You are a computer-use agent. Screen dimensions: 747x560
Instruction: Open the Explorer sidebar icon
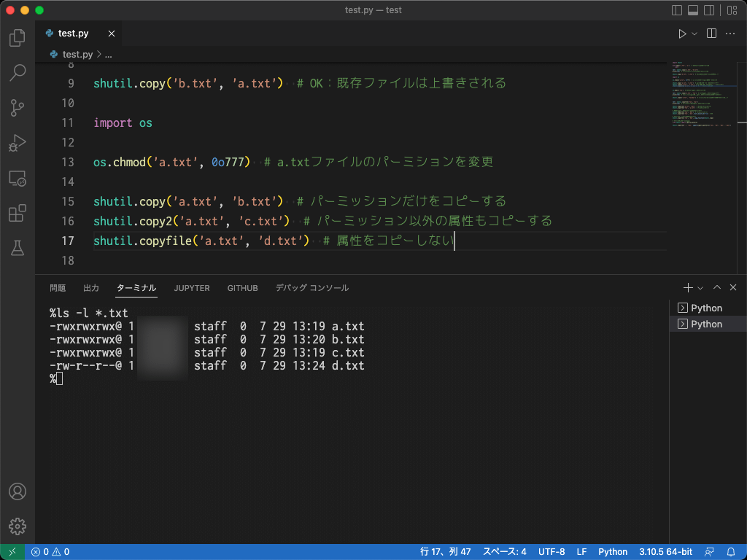point(16,38)
